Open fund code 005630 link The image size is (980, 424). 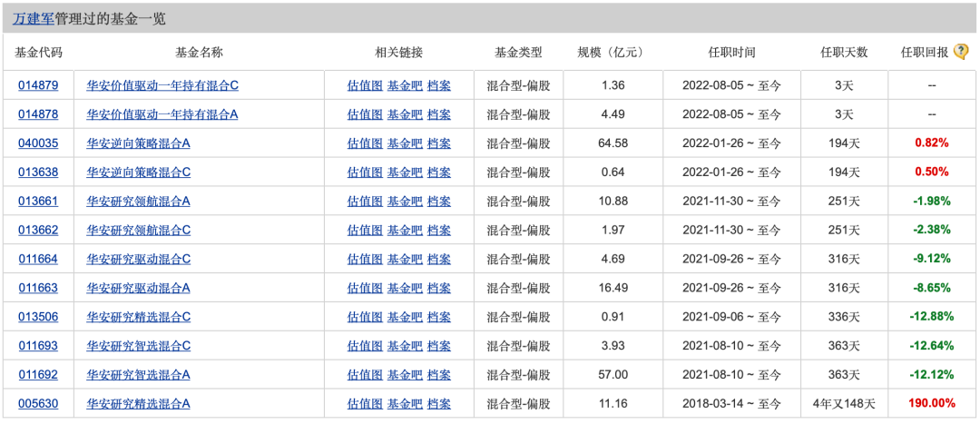point(38,404)
